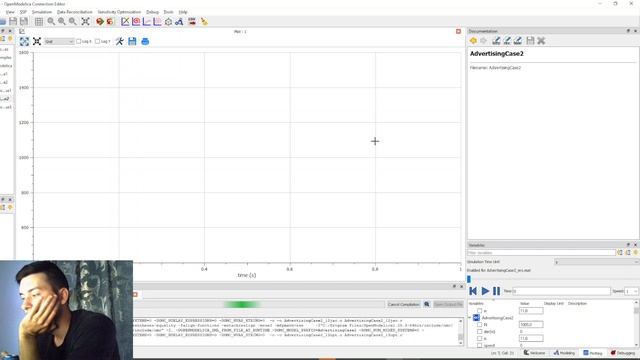Click Documentation forward arrow icon
The image size is (640, 360).
484,40
